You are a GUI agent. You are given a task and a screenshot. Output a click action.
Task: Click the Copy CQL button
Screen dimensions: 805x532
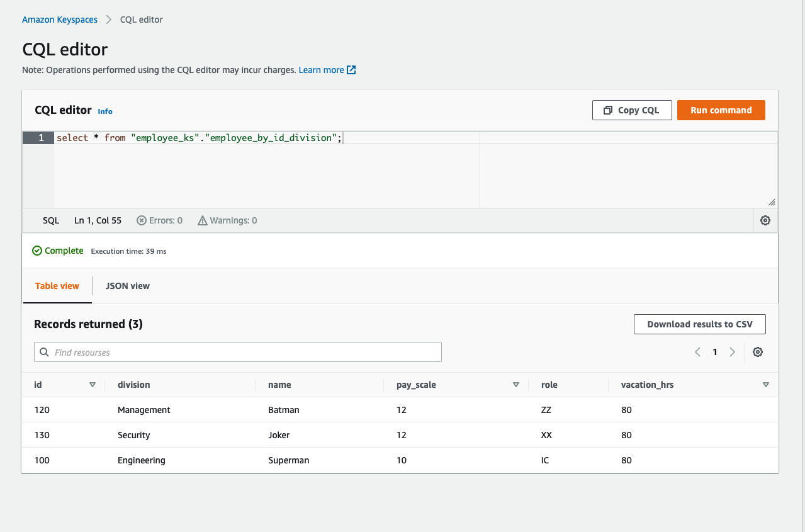click(x=632, y=110)
